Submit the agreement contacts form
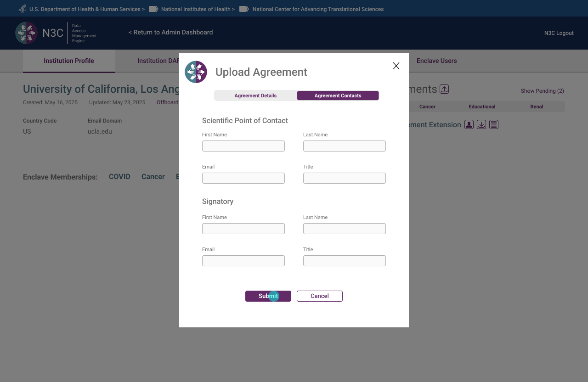588x382 pixels. point(268,296)
